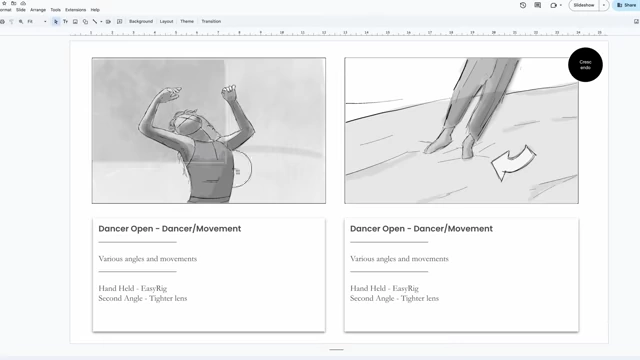Click the collapse toolbar icon at far right

coord(636,21)
